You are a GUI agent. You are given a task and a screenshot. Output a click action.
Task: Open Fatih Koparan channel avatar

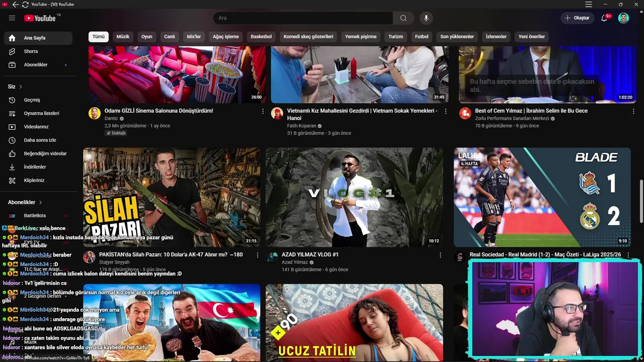[x=277, y=113]
